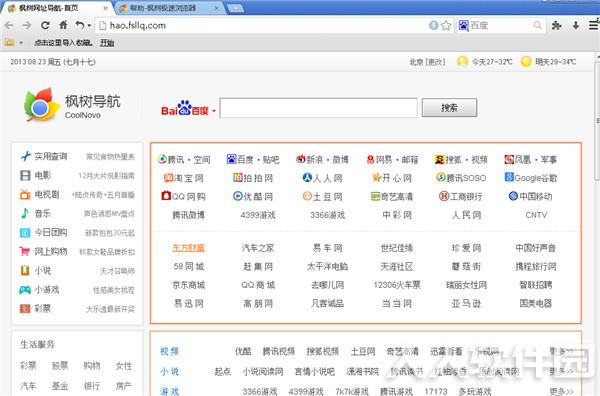The image size is (600, 396).
Task: Click the 点击这里导入收藏 bookmark import link
Action: pyautogui.click(x=63, y=43)
